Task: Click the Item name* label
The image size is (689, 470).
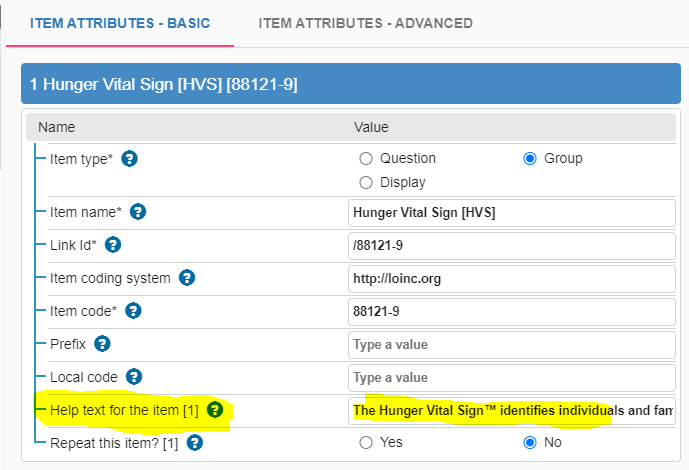Action: coord(86,212)
